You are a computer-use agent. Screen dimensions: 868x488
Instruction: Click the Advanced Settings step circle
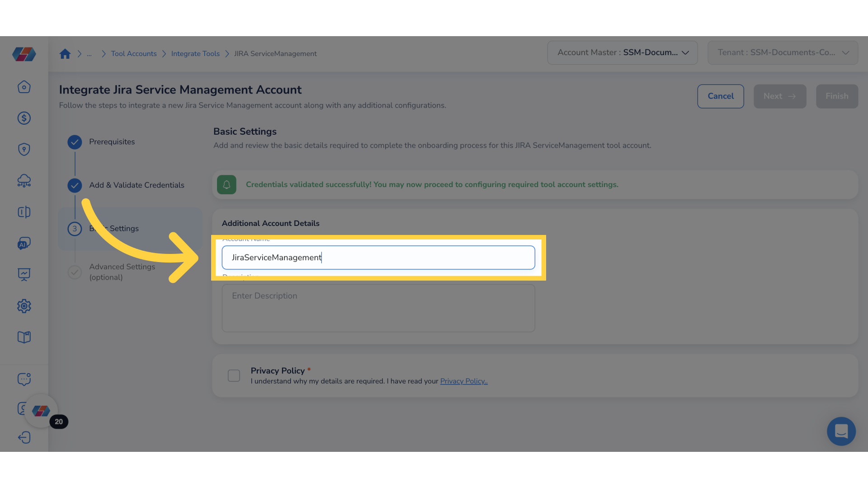coord(75,272)
